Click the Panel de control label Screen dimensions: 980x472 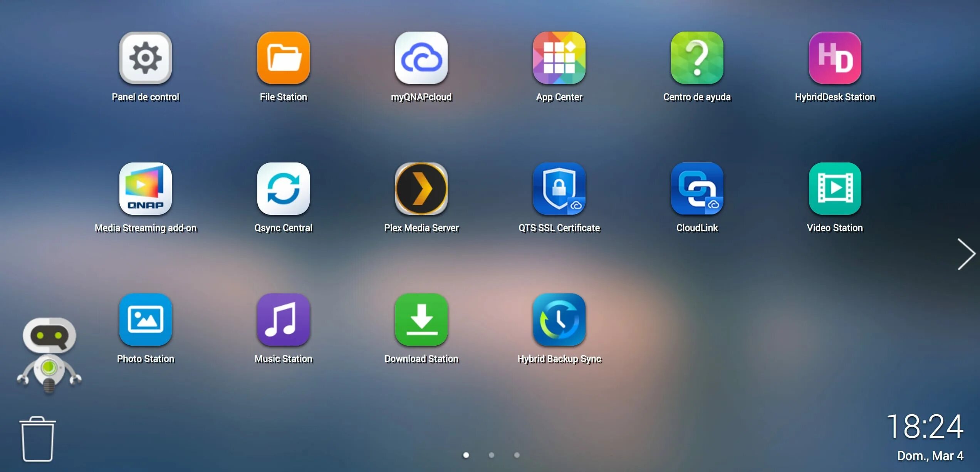tap(145, 97)
